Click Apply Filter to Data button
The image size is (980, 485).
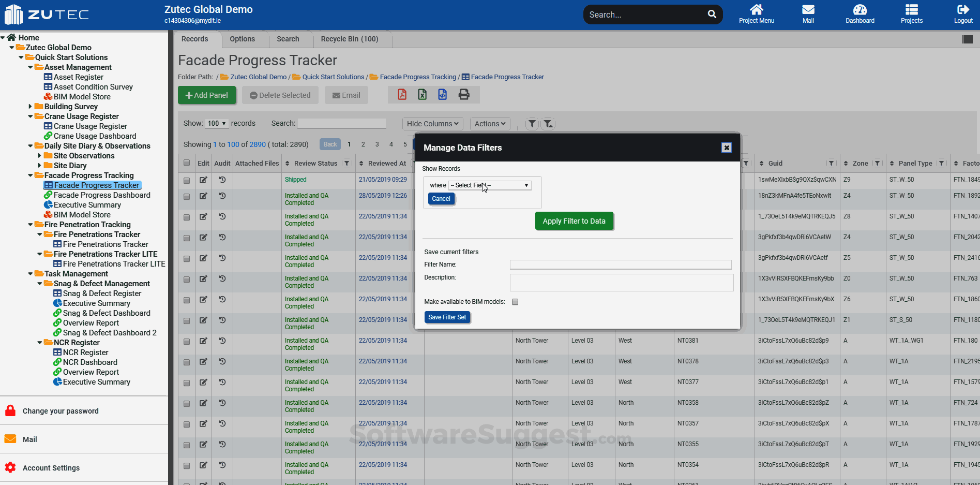click(574, 221)
